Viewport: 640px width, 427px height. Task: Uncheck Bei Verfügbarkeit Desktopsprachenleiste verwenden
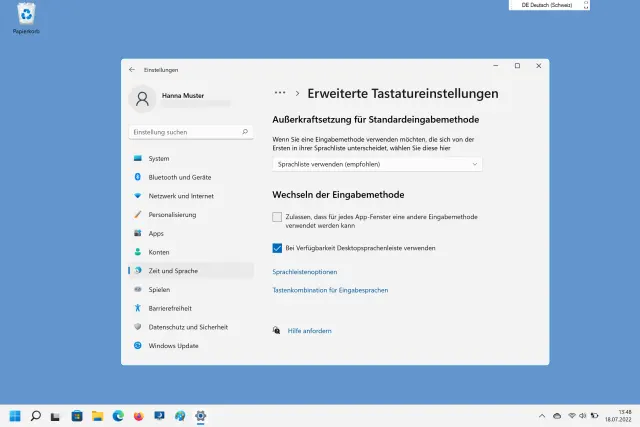click(x=277, y=248)
